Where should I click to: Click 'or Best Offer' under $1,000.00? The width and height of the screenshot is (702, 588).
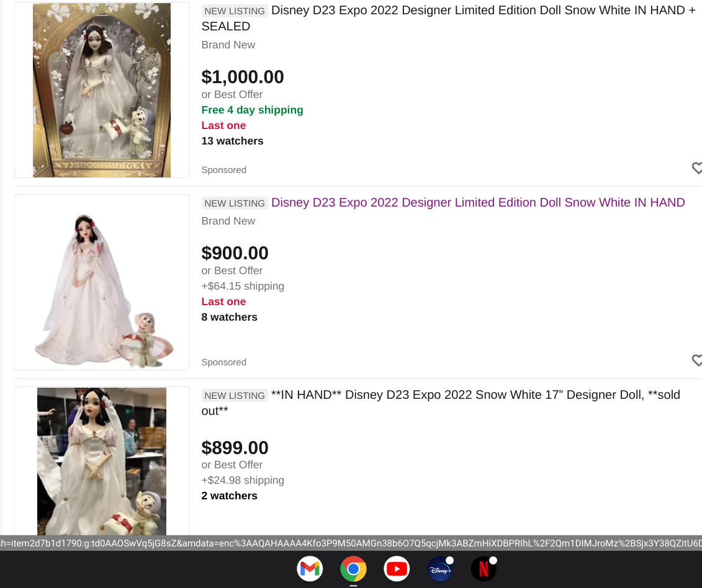tap(232, 94)
